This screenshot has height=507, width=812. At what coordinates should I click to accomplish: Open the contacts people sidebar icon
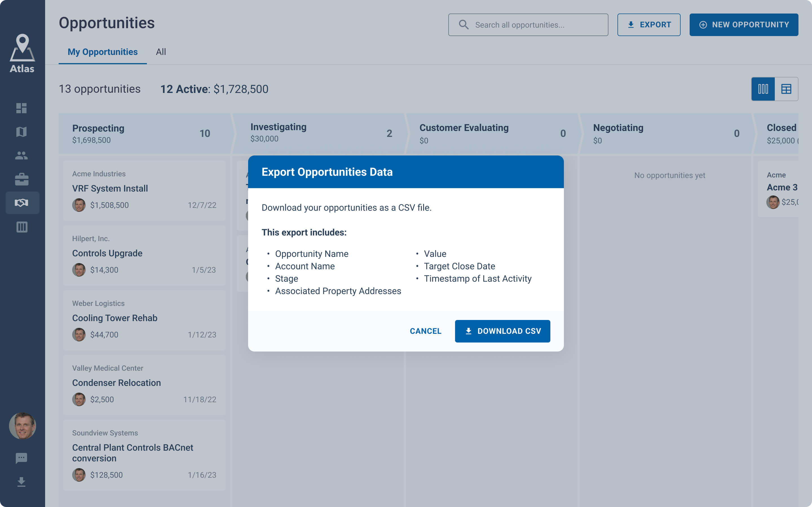pos(21,155)
